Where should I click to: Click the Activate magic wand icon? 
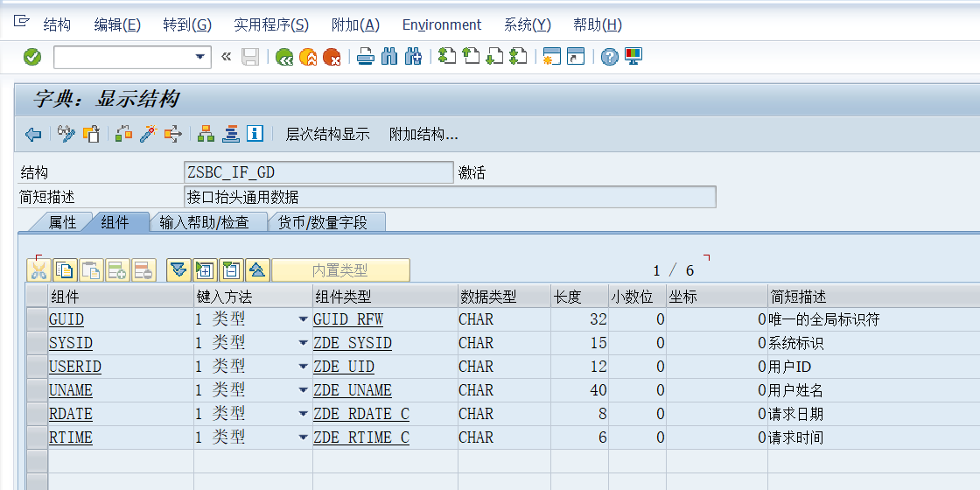click(148, 134)
